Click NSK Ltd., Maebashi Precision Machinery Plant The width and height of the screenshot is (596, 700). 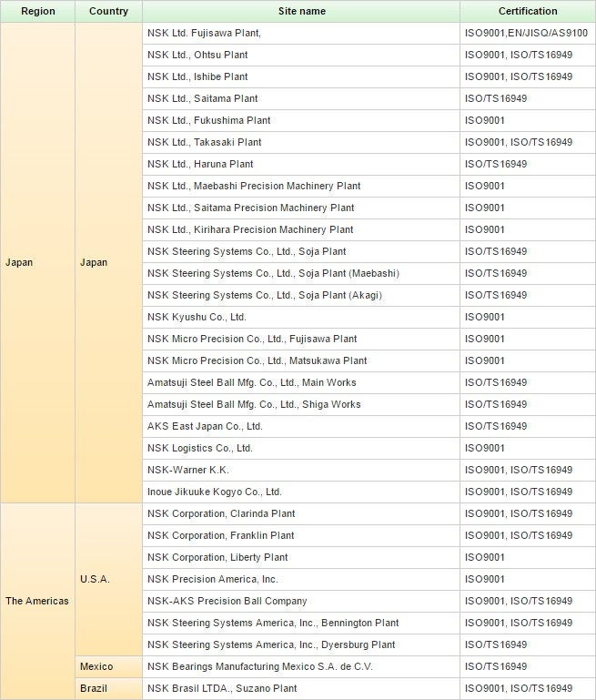[253, 187]
